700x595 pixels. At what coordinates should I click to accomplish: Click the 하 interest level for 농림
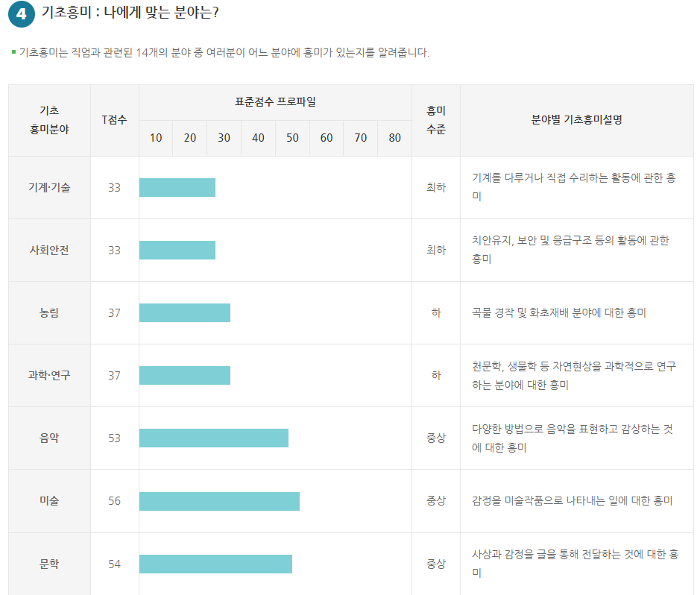click(x=435, y=312)
